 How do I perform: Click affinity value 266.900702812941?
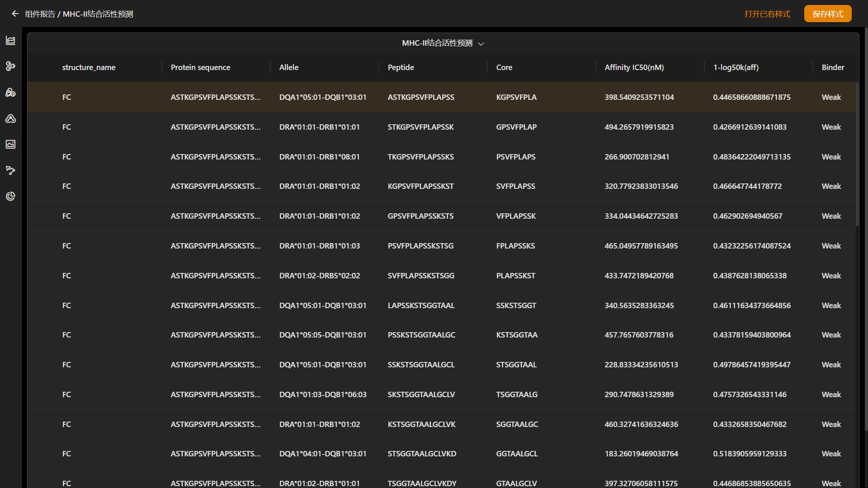tap(637, 157)
